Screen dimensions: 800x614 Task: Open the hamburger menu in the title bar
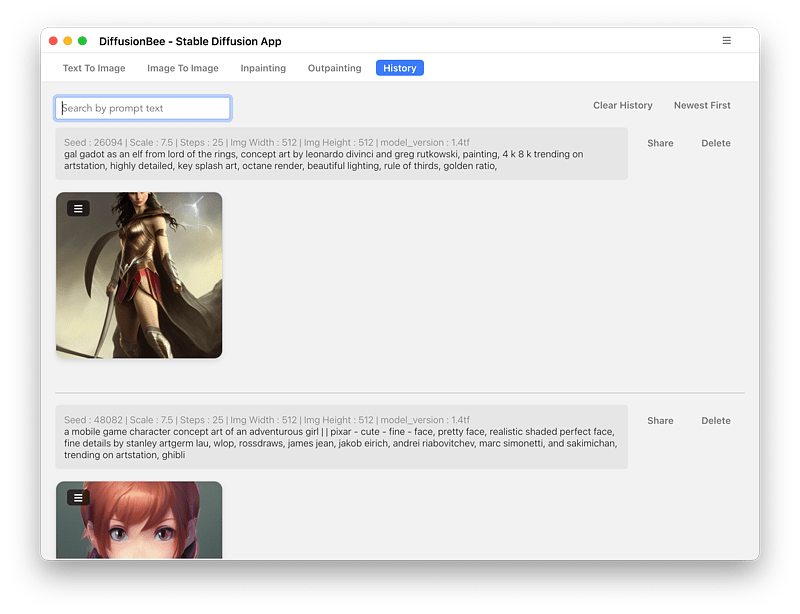[x=727, y=41]
